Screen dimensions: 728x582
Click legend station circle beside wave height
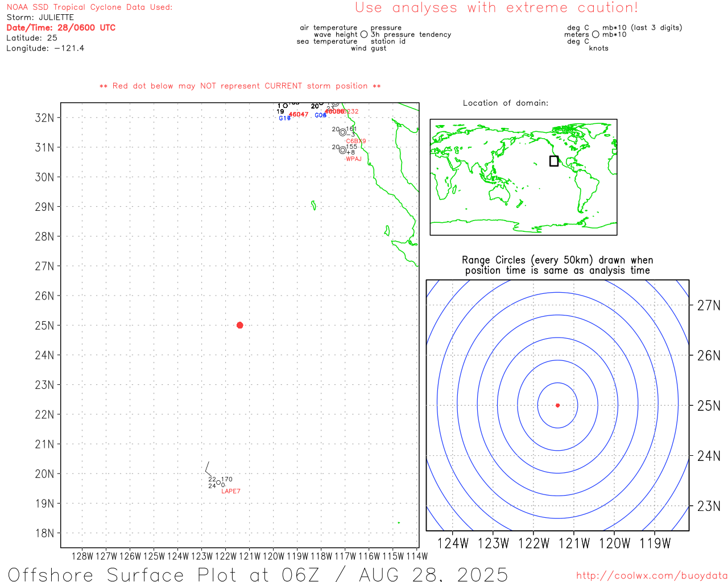(364, 35)
